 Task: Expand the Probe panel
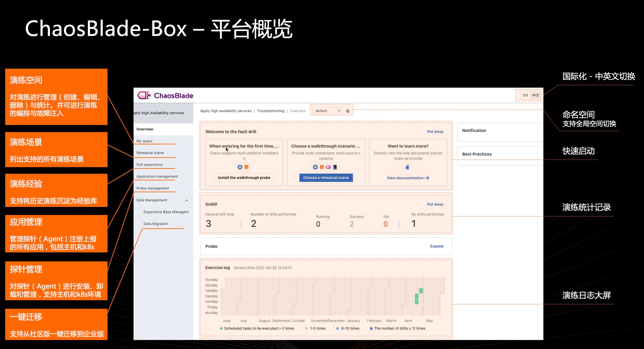(x=437, y=246)
